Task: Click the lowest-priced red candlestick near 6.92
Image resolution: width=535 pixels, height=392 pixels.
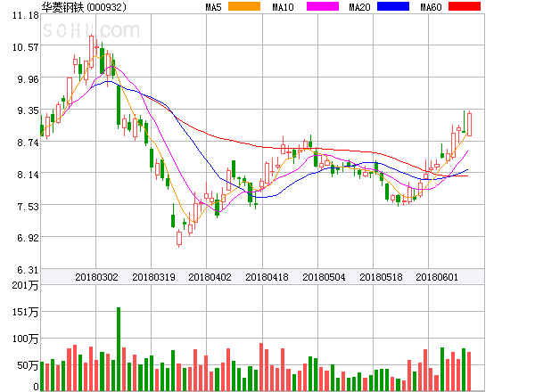Action: [x=179, y=238]
